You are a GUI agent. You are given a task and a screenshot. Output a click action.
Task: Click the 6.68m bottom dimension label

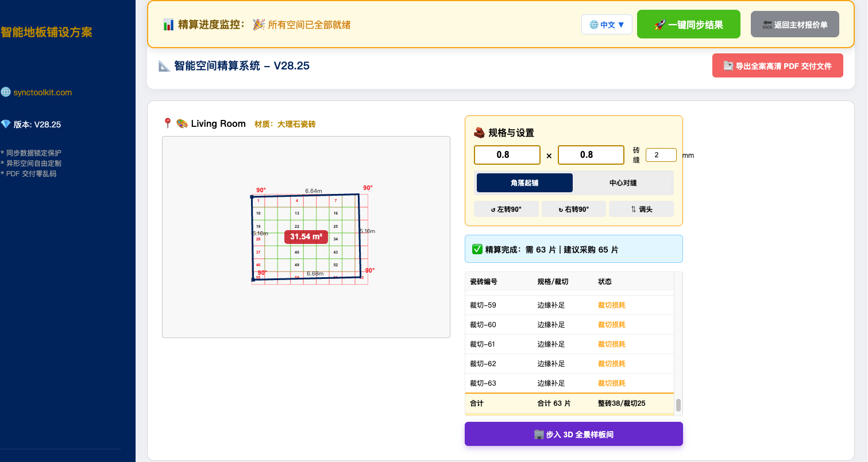[x=315, y=274]
